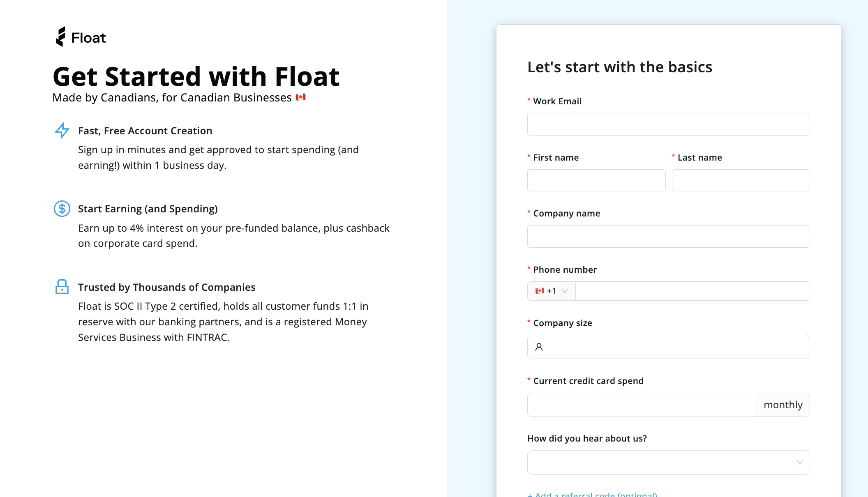868x497 pixels.
Task: Click the Canada flag in phone field
Action: point(539,291)
